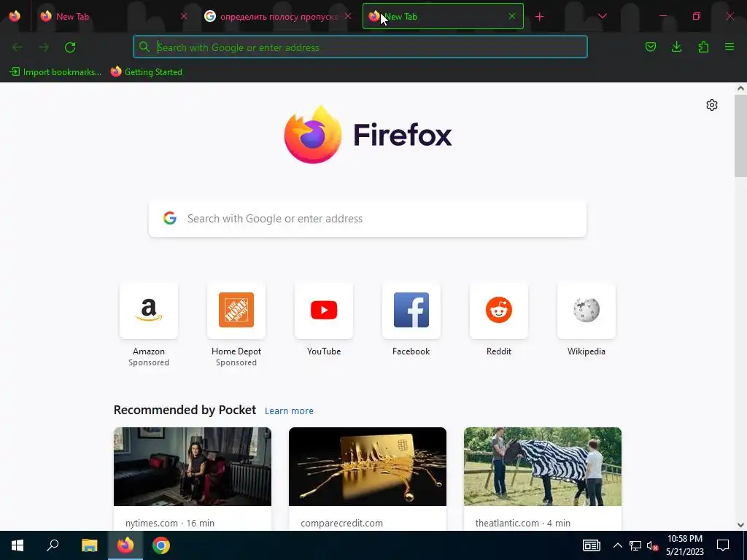Viewport: 747px width, 560px height.
Task: Open a new tab with plus button
Action: [x=539, y=17]
